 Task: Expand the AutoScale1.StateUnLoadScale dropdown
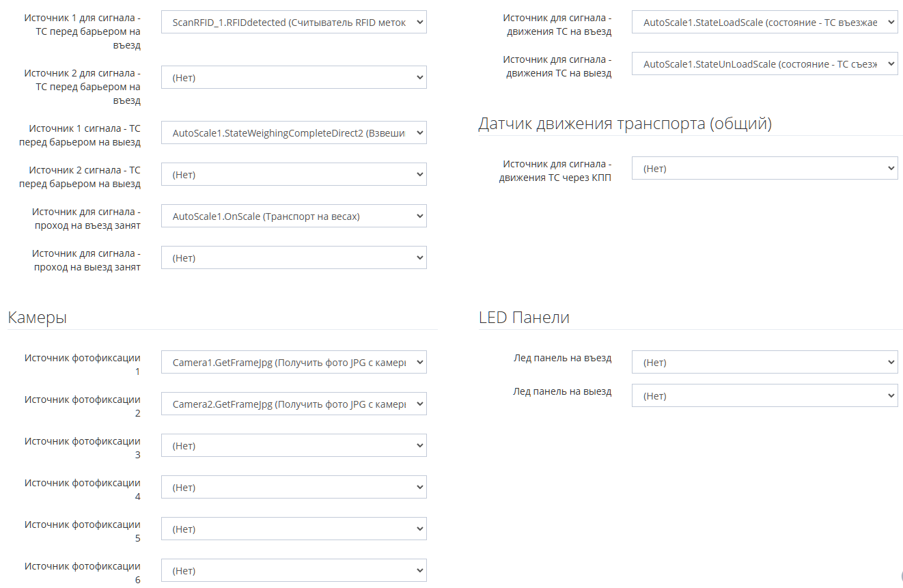(764, 64)
